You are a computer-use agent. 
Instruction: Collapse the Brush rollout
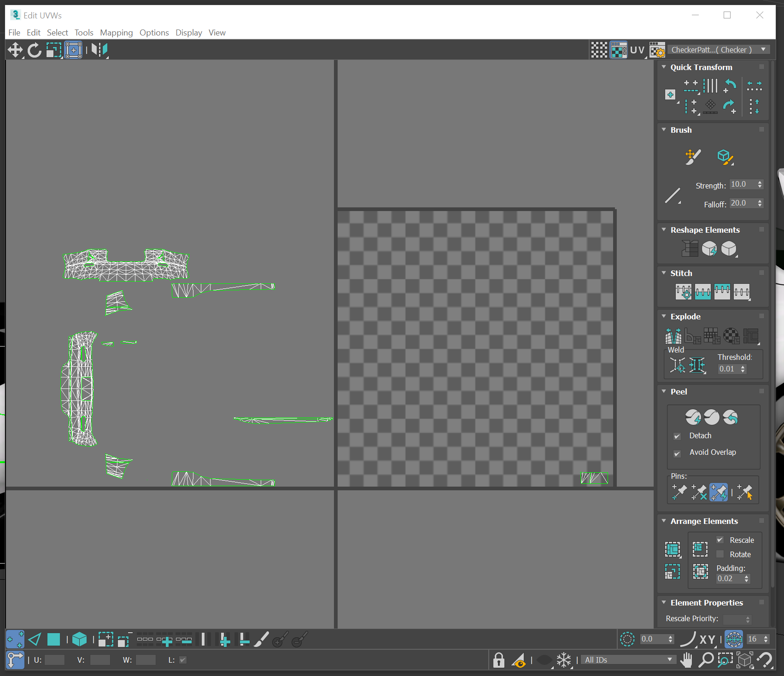664,130
